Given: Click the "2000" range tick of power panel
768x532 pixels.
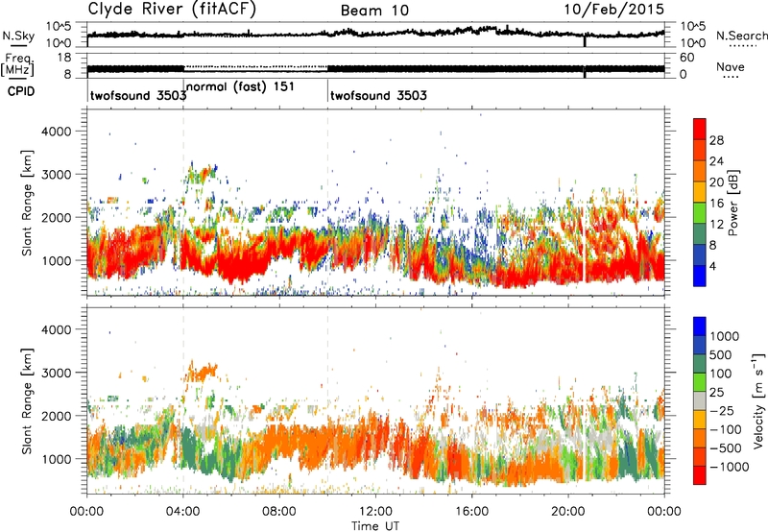Looking at the screenshot, I should click(56, 217).
